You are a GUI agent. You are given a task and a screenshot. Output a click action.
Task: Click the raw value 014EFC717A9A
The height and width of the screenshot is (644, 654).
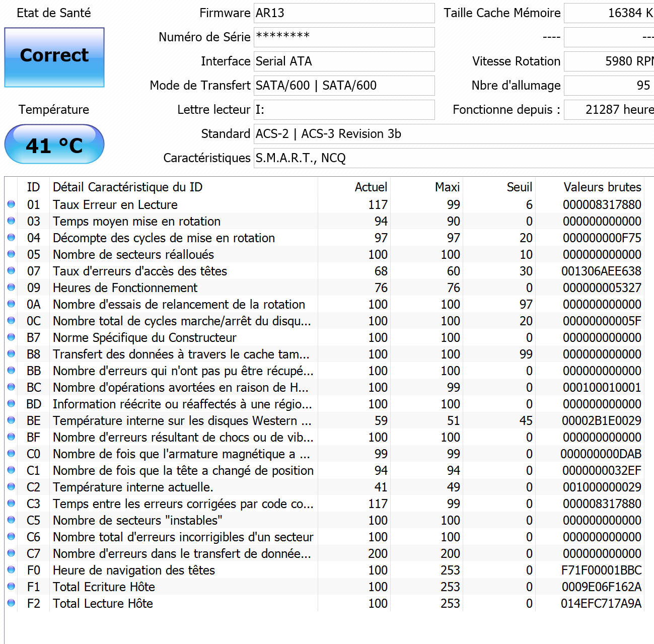pos(601,603)
